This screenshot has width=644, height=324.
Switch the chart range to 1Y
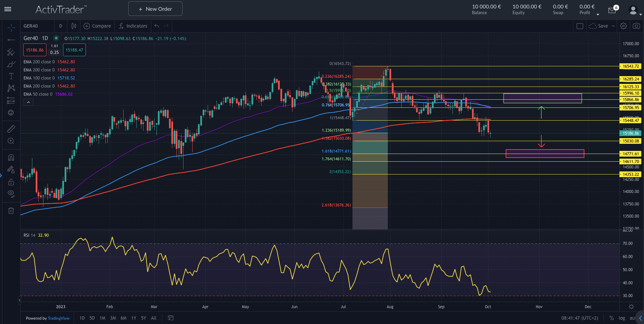(133, 318)
